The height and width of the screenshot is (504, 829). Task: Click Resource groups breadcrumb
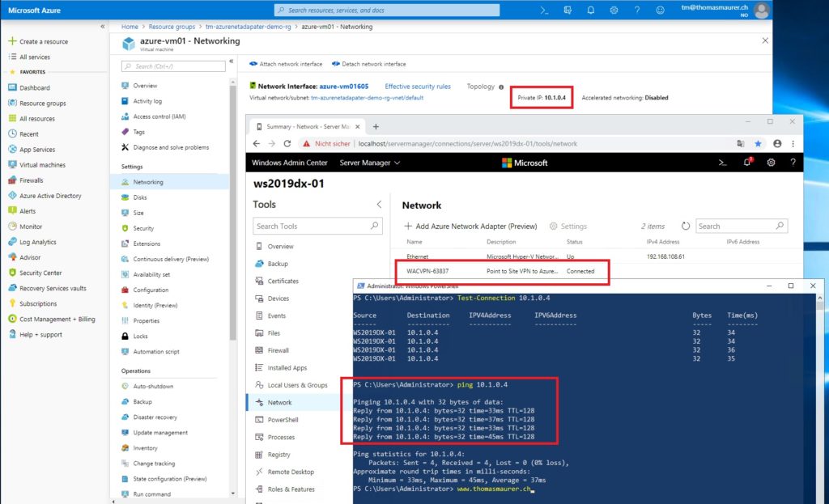[172, 27]
